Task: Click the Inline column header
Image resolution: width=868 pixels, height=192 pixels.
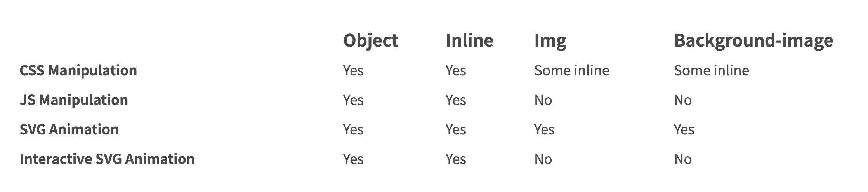Action: click(x=469, y=41)
